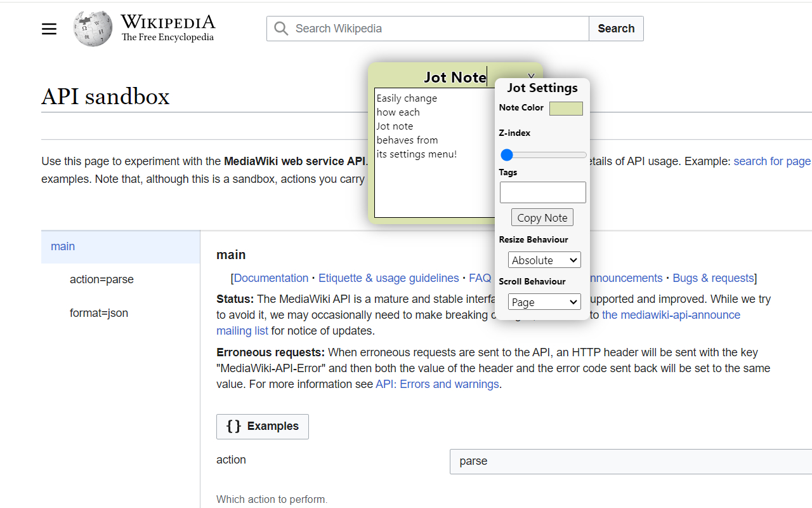Select format=json in the sidebar
The width and height of the screenshot is (812, 508).
99,313
